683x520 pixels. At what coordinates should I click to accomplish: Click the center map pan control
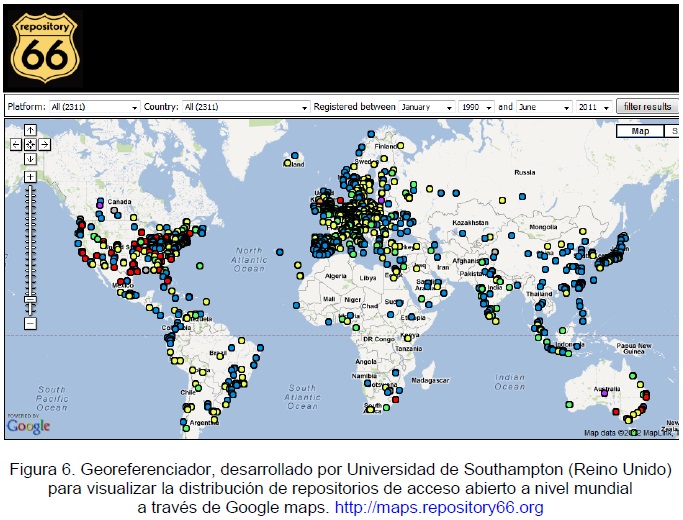click(x=30, y=144)
